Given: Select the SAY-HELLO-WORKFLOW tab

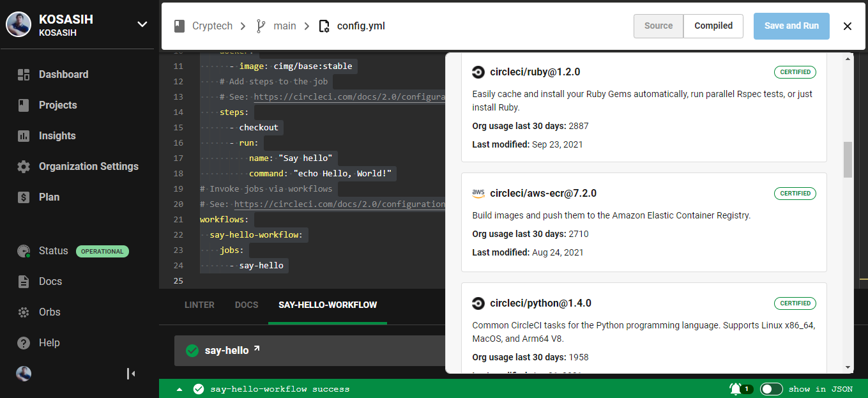Looking at the screenshot, I should (328, 305).
